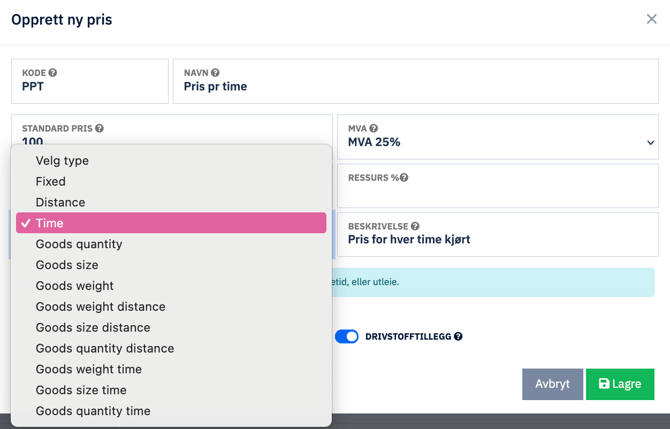Screen dimensions: 670x429
Task: Select the checked Time option
Action: 50,223
